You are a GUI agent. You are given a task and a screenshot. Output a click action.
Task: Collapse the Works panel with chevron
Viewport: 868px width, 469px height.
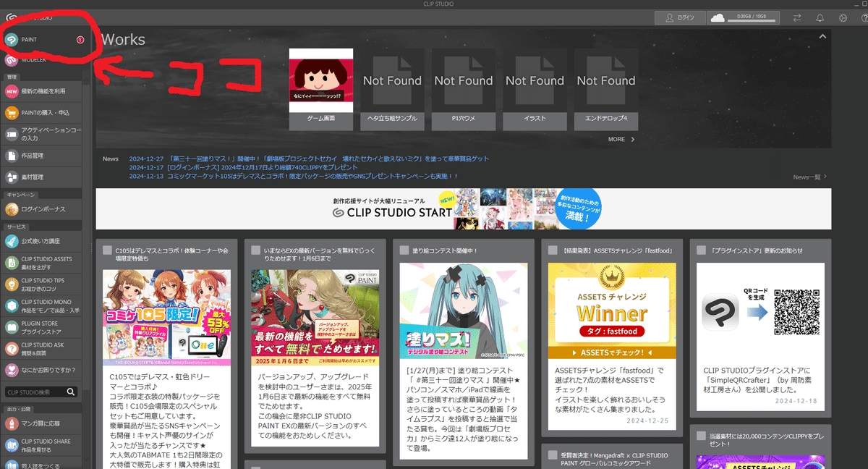[822, 36]
